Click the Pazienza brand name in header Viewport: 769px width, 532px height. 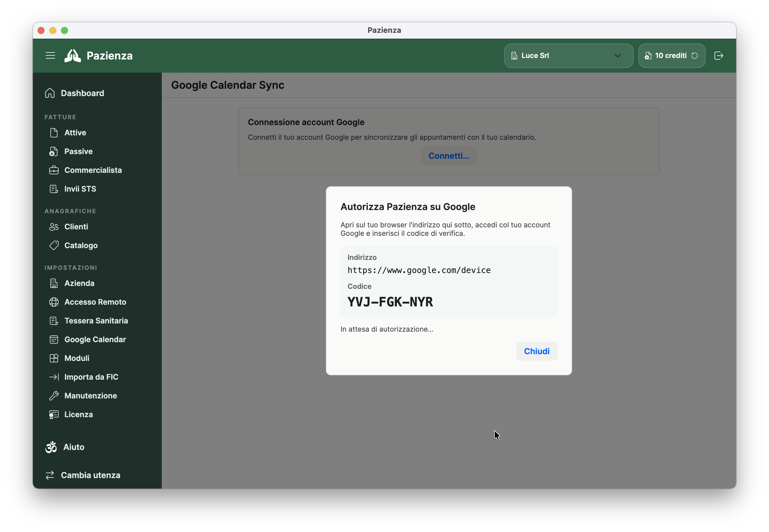point(109,56)
